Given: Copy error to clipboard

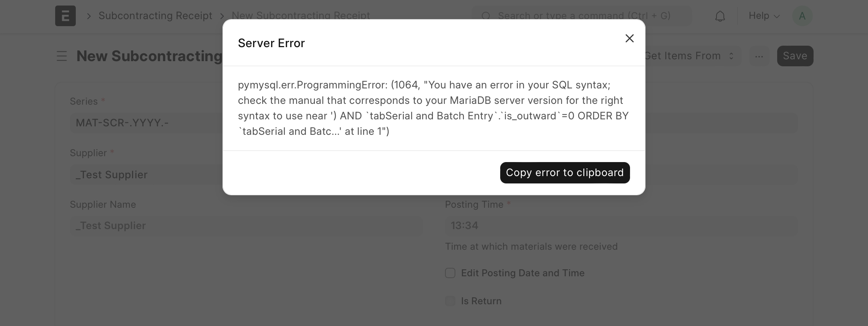Looking at the screenshot, I should tap(565, 172).
